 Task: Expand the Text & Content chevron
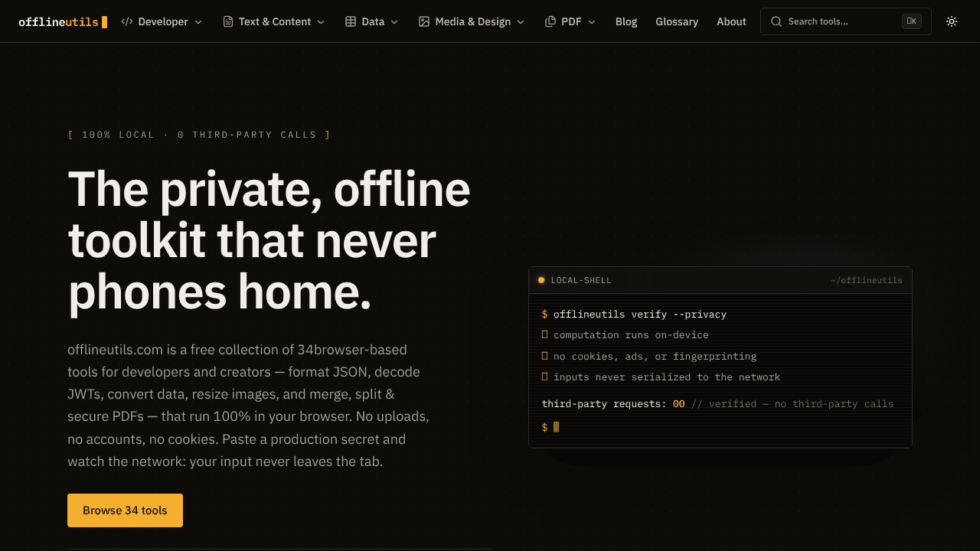(321, 21)
